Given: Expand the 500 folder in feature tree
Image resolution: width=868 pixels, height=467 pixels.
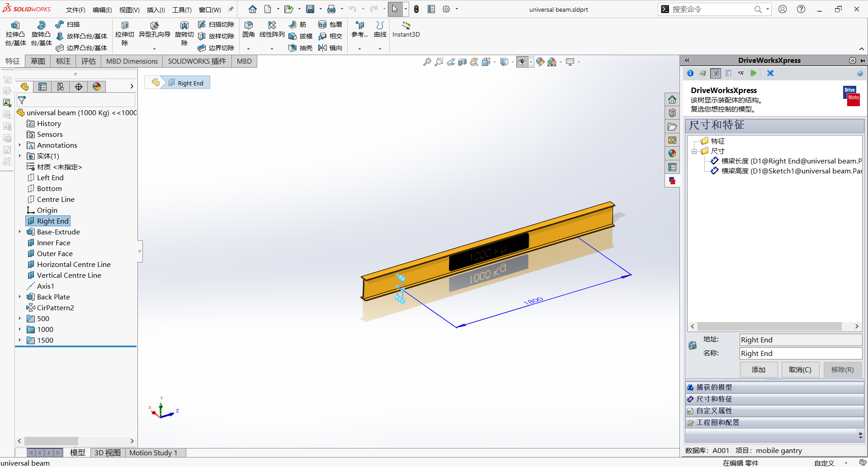Looking at the screenshot, I should click(20, 318).
